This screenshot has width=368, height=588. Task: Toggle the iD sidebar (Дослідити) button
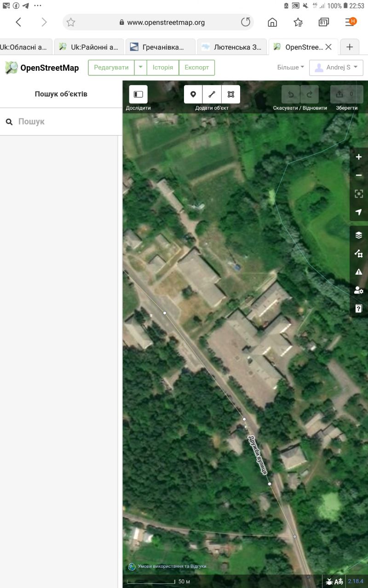[138, 94]
